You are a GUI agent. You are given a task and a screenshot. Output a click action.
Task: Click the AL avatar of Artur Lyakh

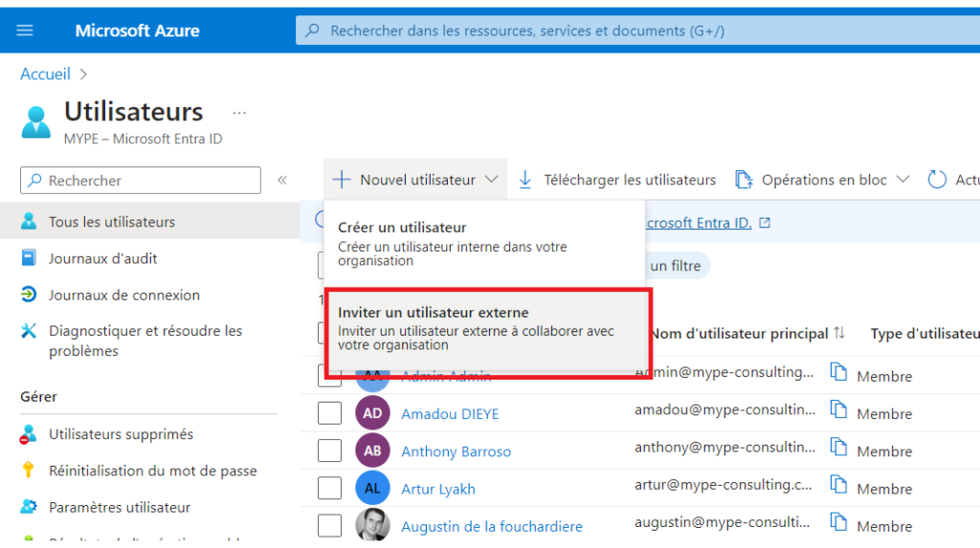pyautogui.click(x=372, y=488)
